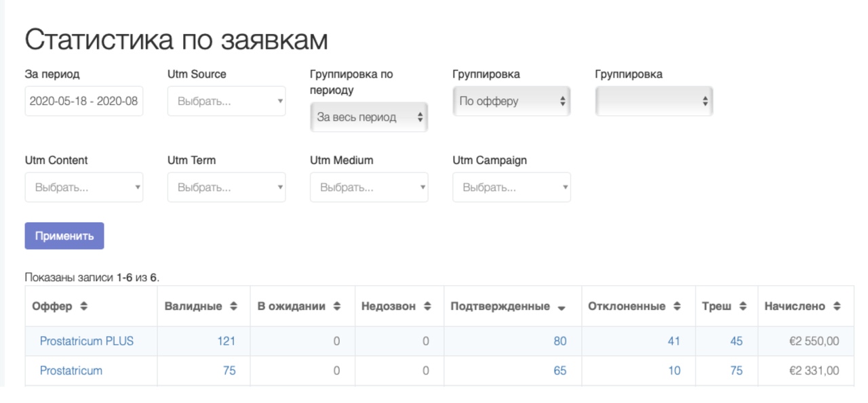Open the Utm Source dropdown
The image size is (868, 403).
(x=226, y=101)
